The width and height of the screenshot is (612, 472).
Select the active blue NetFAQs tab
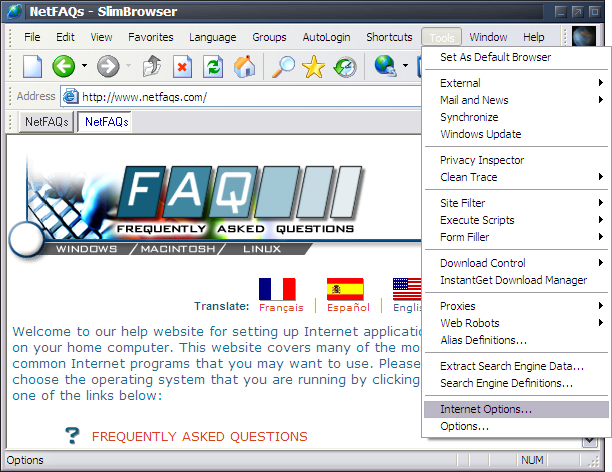click(x=106, y=122)
